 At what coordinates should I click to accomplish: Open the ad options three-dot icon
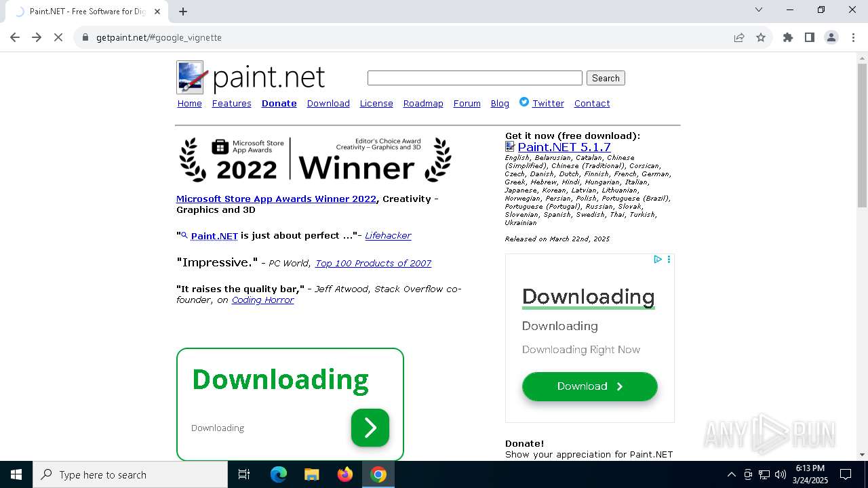(x=669, y=259)
